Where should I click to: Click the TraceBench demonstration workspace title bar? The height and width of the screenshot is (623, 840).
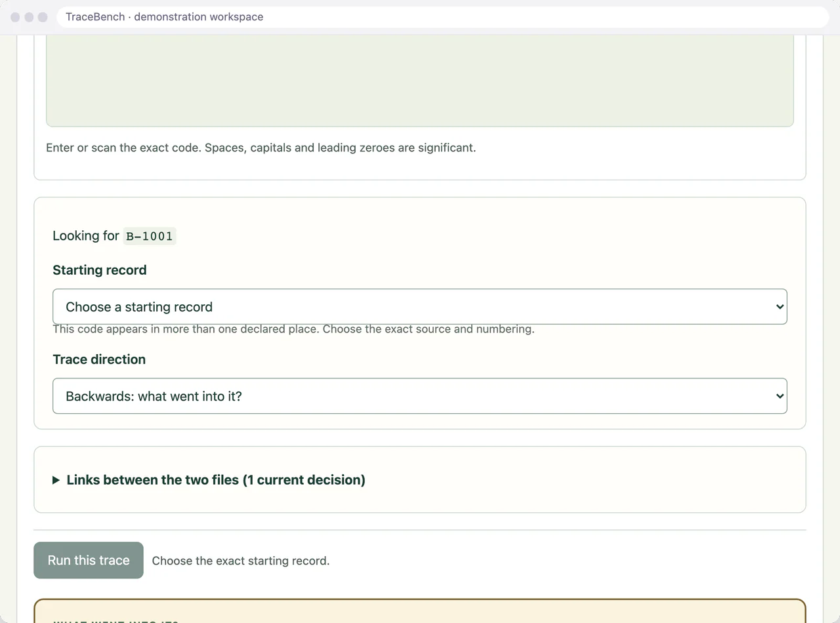(x=444, y=17)
